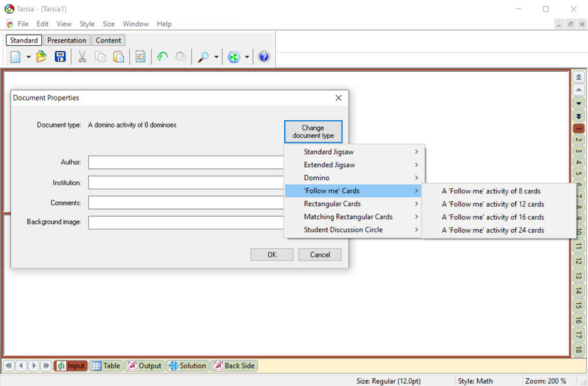This screenshot has width=588, height=386.
Task: Choose 'Follow me' activity of 24 cards
Action: point(498,230)
